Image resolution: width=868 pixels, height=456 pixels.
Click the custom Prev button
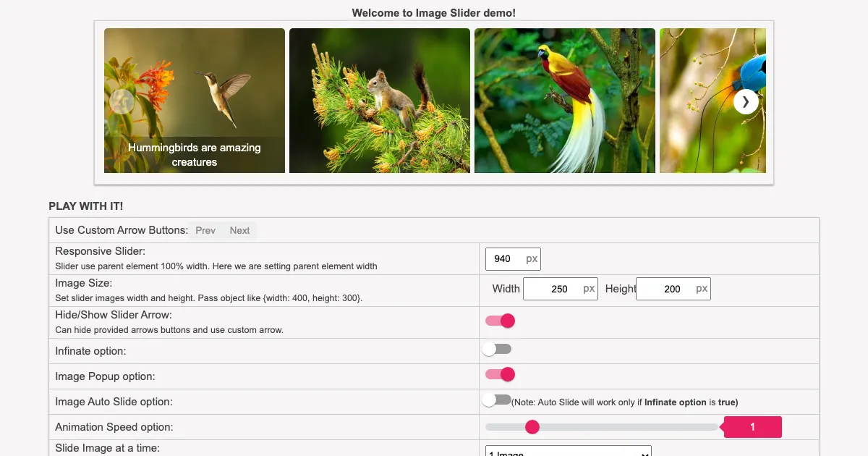[x=205, y=230]
